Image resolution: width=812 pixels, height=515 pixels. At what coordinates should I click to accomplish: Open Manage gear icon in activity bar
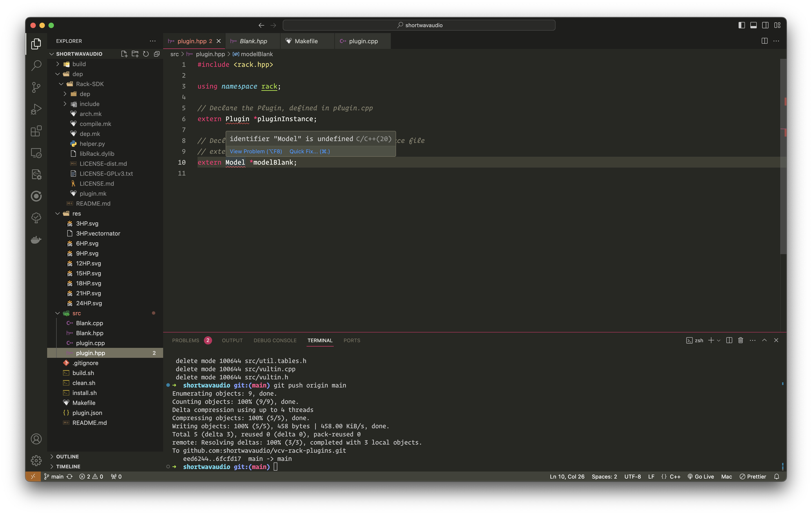point(36,460)
